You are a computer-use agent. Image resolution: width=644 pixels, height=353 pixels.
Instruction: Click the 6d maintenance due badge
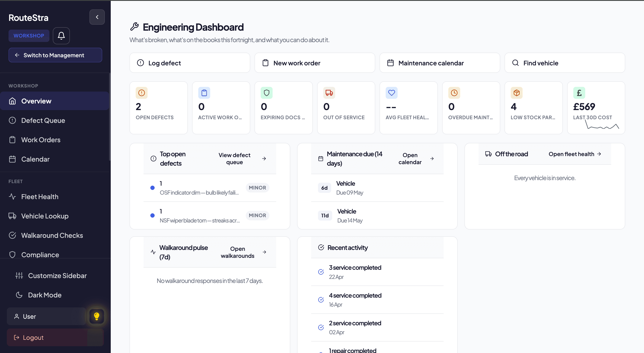point(325,188)
